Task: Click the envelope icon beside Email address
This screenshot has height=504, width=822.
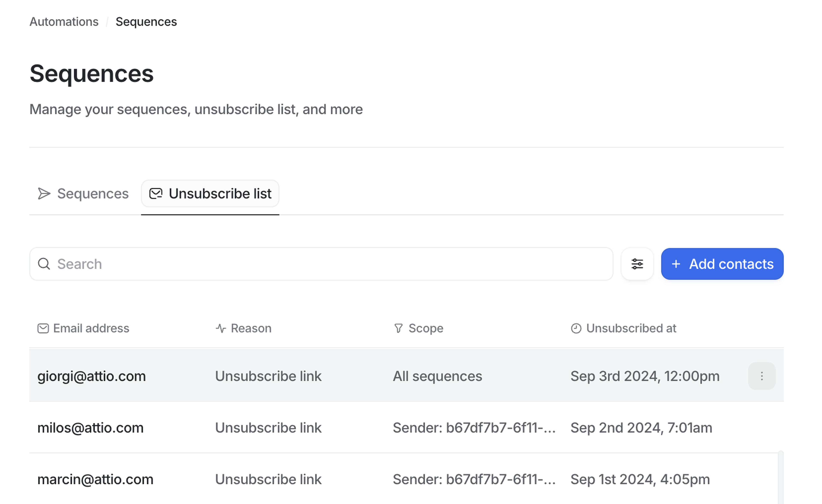Action: pos(43,328)
